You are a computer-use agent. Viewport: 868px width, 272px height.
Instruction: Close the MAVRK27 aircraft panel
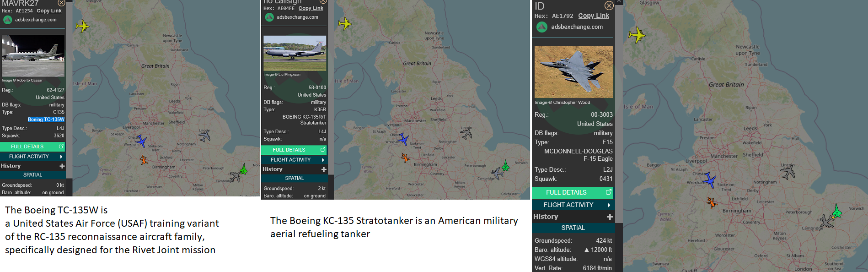pyautogui.click(x=61, y=3)
